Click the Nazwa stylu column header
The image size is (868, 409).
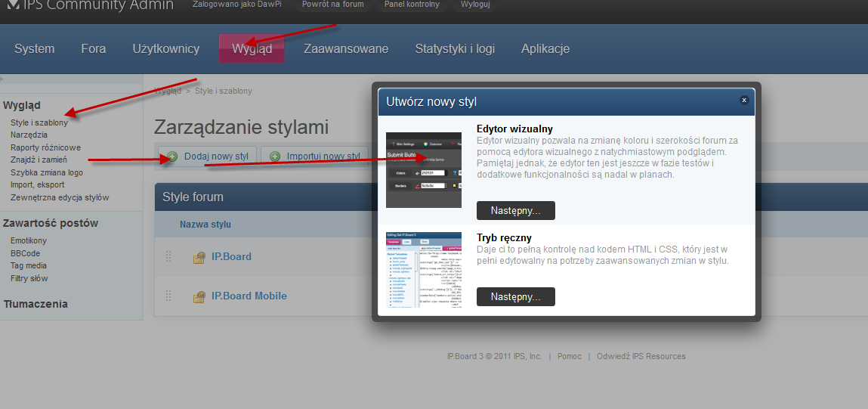205,225
